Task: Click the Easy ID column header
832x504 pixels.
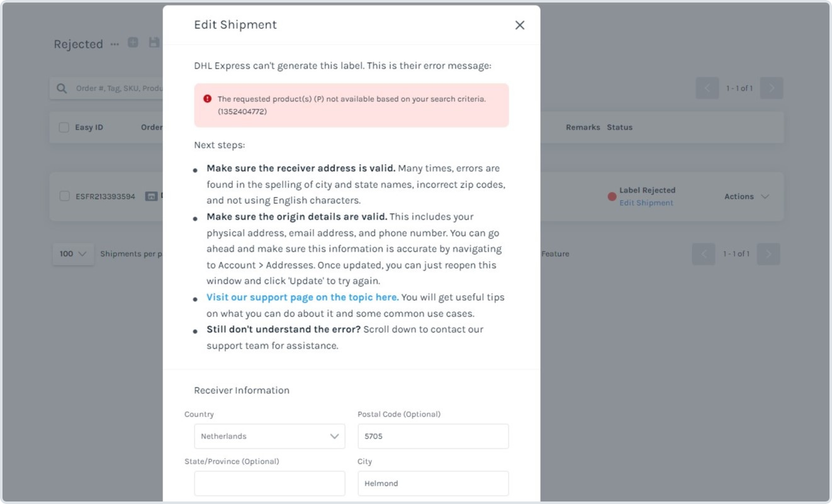Action: coord(89,127)
